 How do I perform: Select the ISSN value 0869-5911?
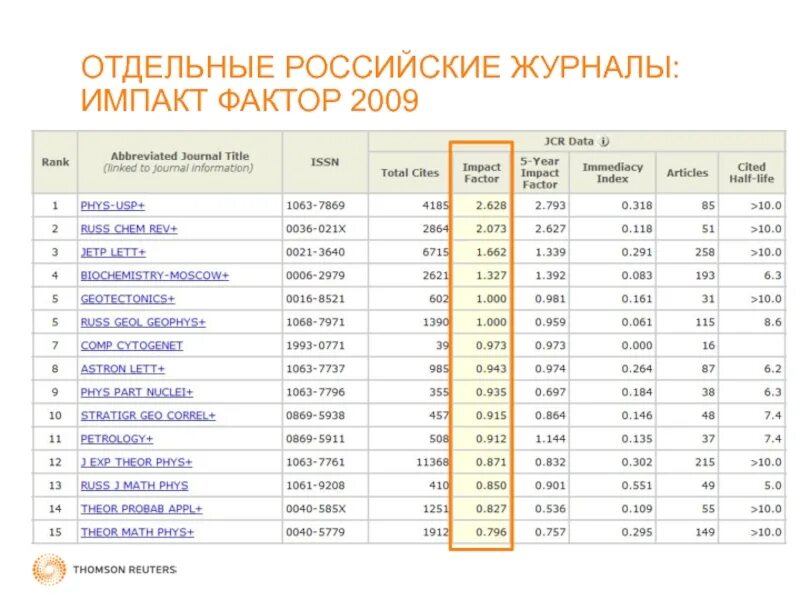pyautogui.click(x=315, y=439)
